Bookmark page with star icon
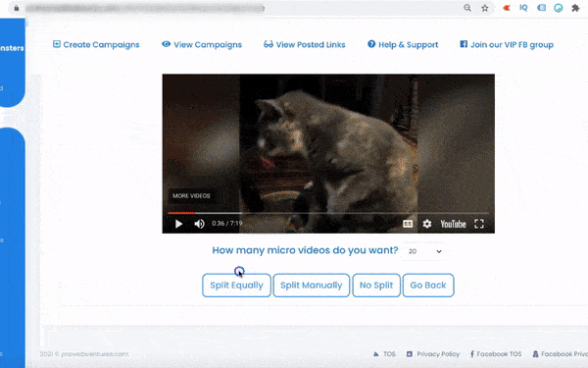Image resolution: width=588 pixels, height=368 pixels. point(485,8)
